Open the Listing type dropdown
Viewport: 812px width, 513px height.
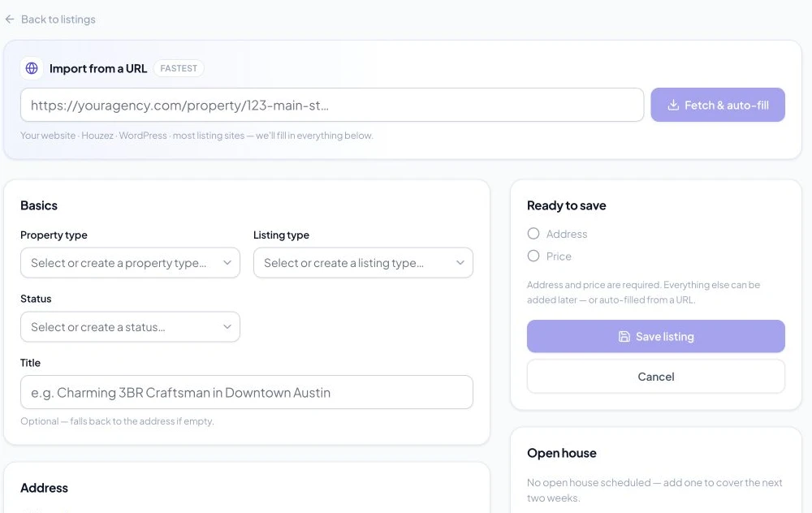(363, 262)
